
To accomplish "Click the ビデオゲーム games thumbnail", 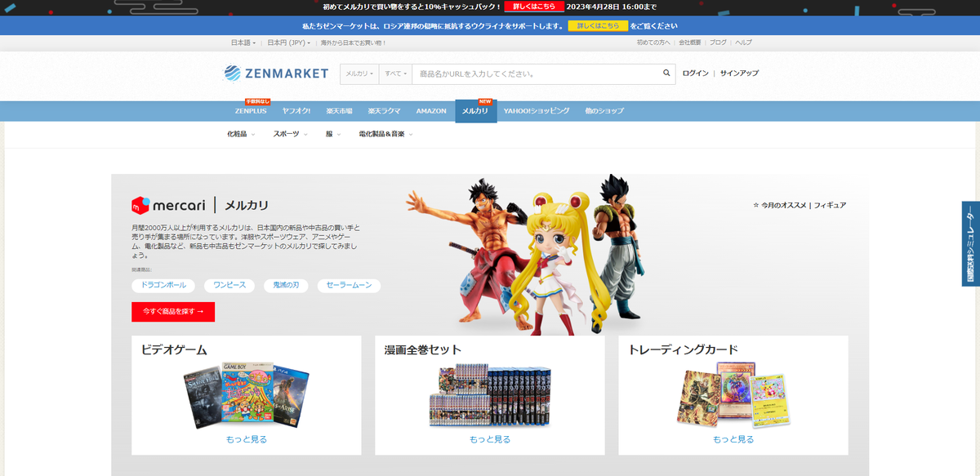I will pyautogui.click(x=246, y=395).
